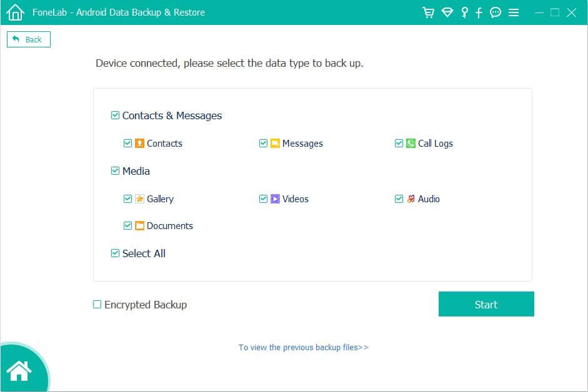Click the Back button
The height and width of the screenshot is (392, 588).
tap(28, 39)
